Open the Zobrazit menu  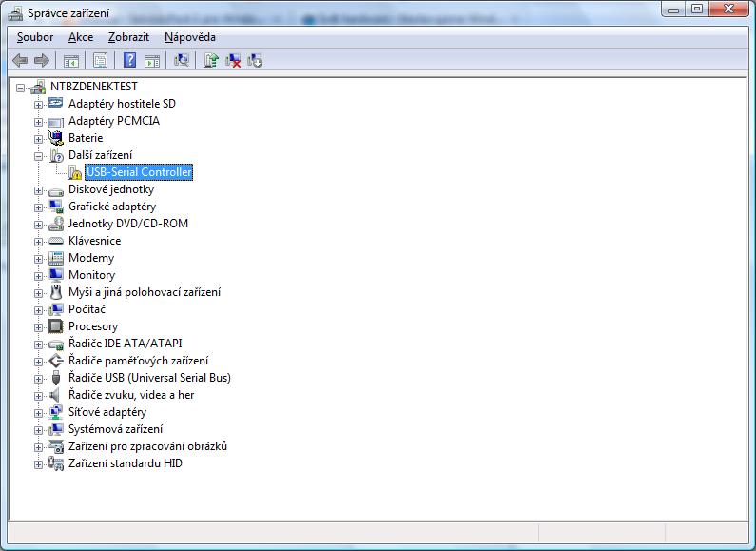point(128,37)
